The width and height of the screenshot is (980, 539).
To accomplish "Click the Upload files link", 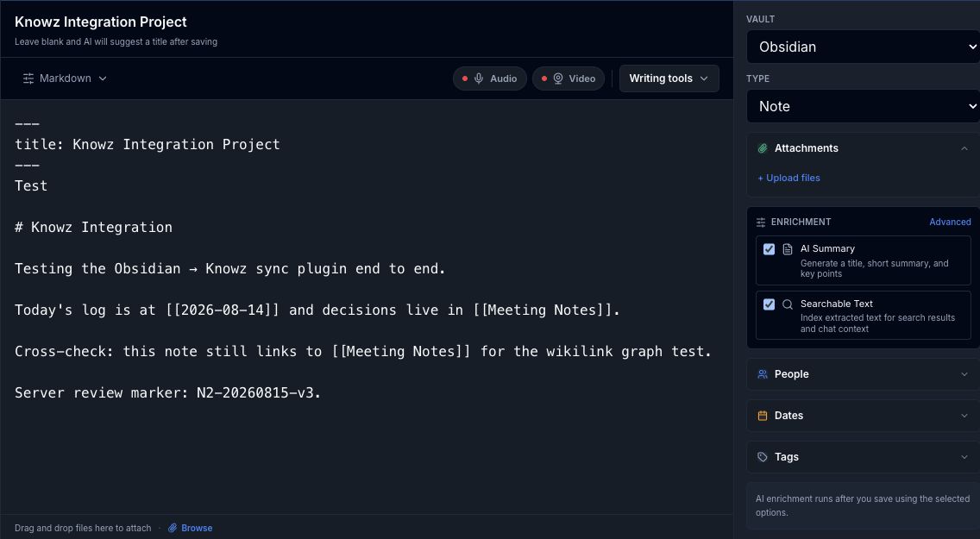I will [788, 178].
